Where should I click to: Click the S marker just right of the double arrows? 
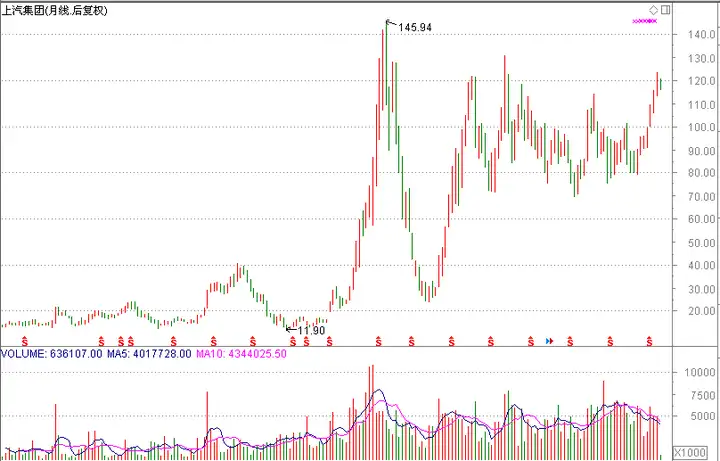(570, 342)
